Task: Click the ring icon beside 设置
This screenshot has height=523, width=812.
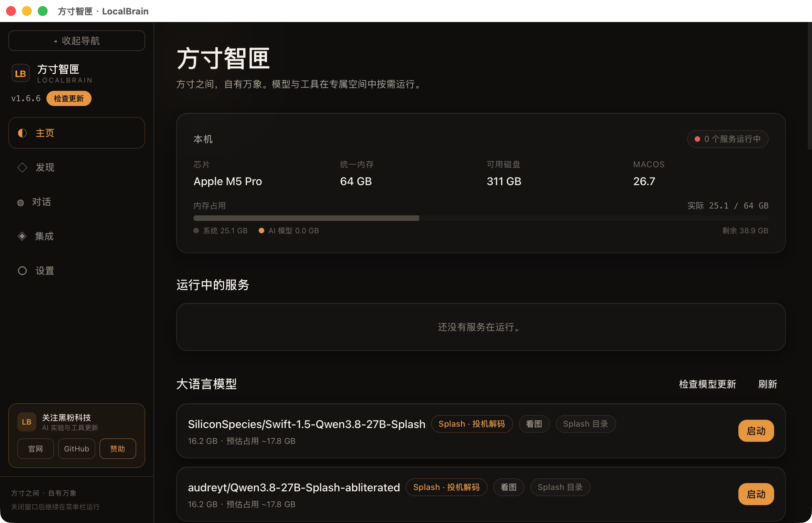Action: coord(22,271)
